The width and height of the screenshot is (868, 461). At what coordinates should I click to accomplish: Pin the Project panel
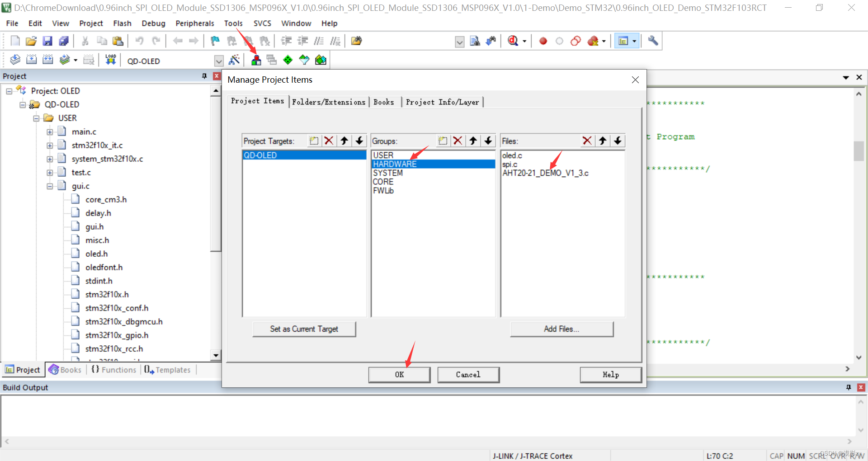204,76
